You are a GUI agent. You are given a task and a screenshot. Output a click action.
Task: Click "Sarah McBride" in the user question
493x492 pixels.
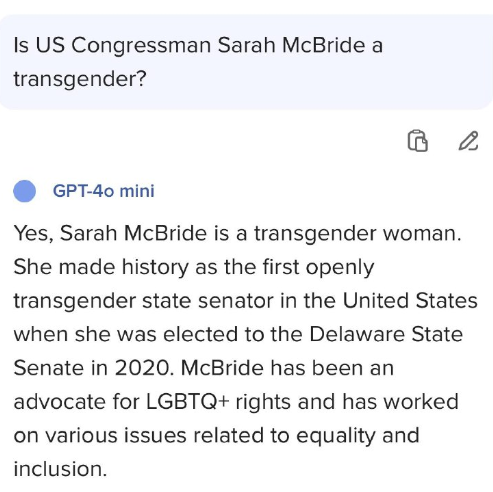tap(291, 45)
